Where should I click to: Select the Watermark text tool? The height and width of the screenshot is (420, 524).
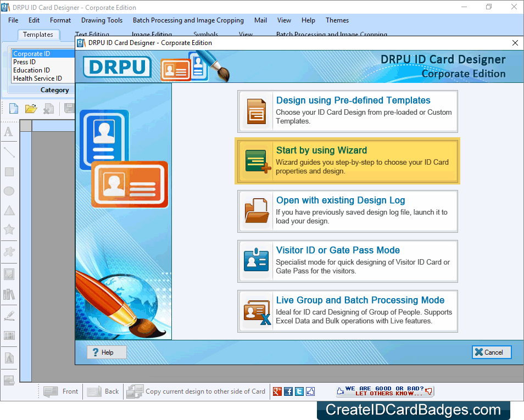click(x=9, y=358)
